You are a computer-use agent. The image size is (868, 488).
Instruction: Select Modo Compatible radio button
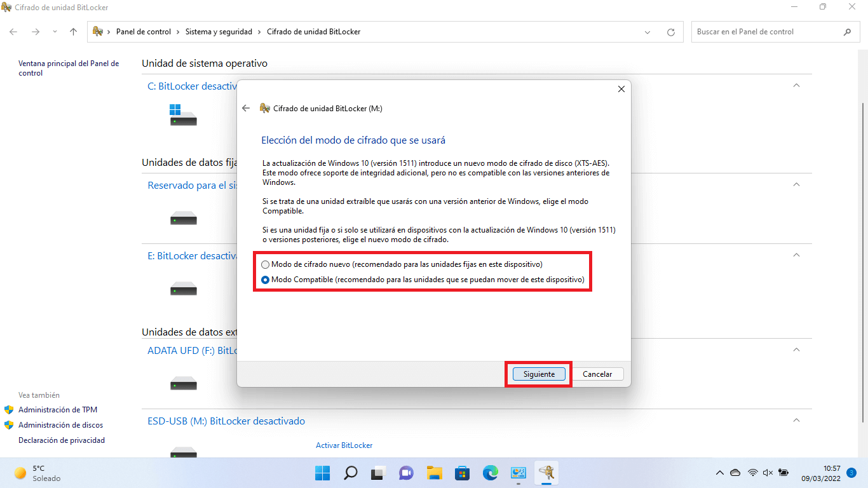point(266,280)
